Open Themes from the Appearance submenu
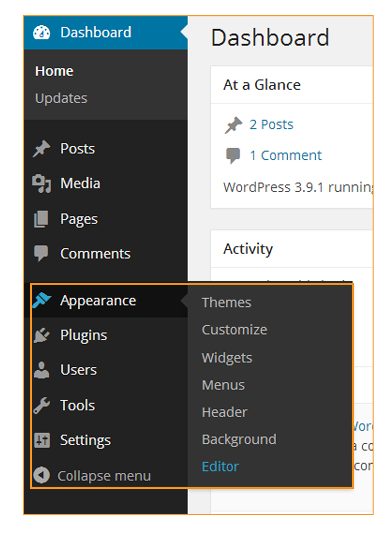Image resolution: width=392 pixels, height=537 pixels. pos(227,302)
